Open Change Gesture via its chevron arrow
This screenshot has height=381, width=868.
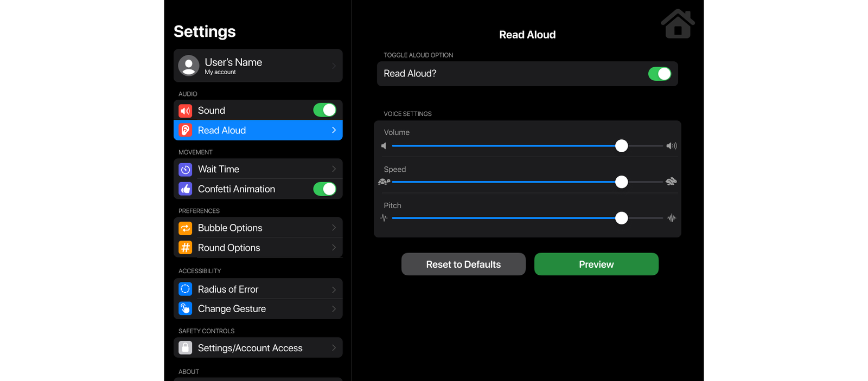[334, 309]
